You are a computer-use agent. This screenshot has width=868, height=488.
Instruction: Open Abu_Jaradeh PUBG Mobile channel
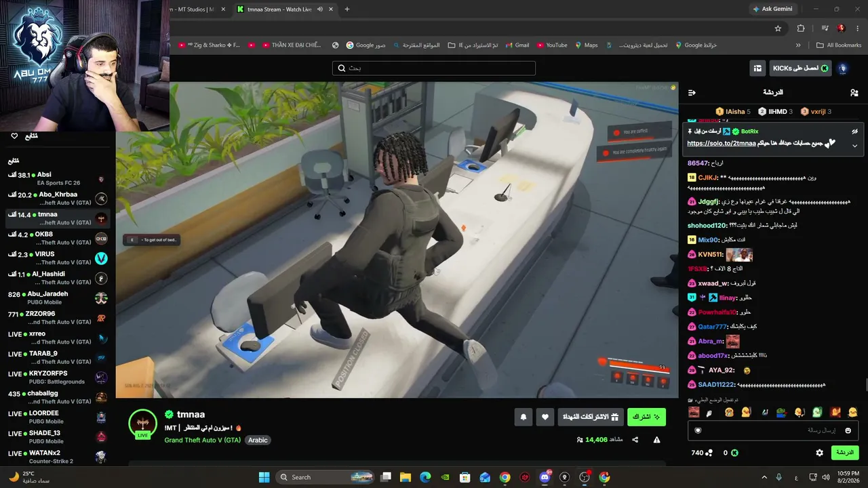58,298
